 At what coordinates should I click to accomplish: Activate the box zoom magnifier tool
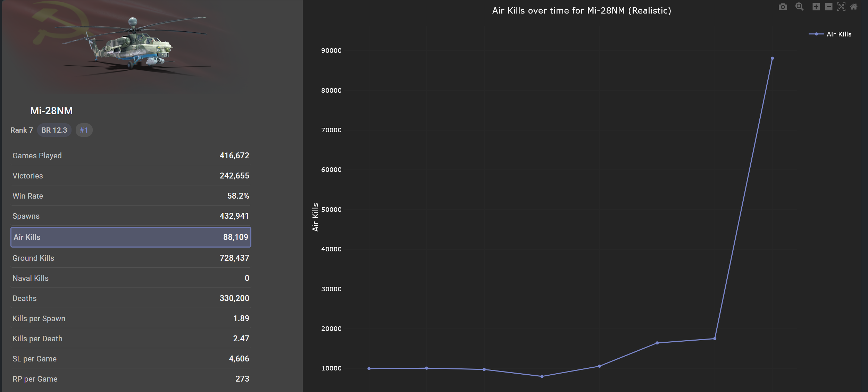click(x=799, y=7)
